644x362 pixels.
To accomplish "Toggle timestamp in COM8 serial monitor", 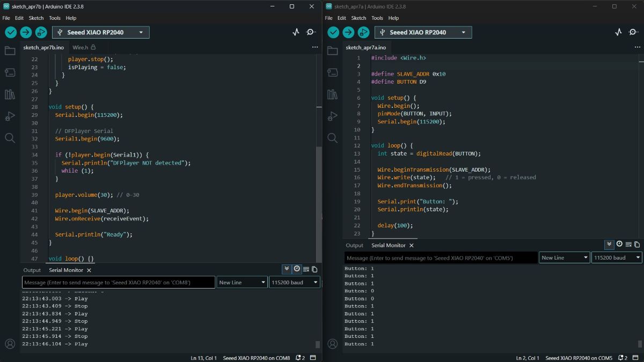I will (297, 269).
